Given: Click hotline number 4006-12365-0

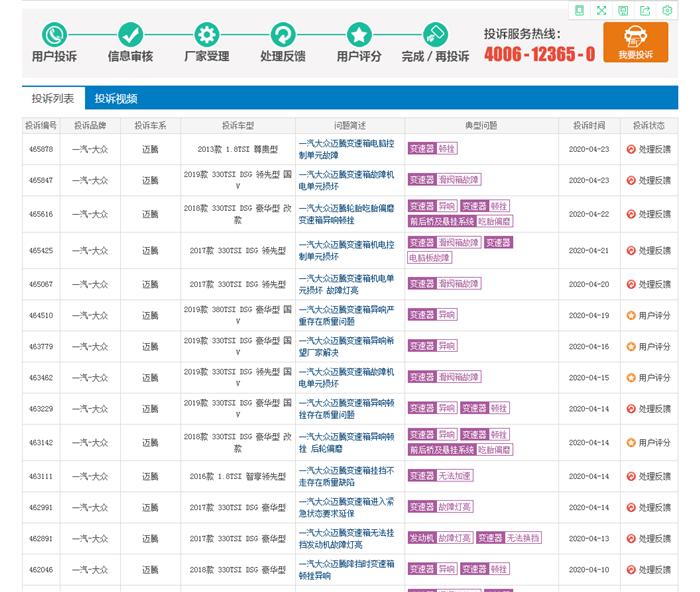Looking at the screenshot, I should click(x=540, y=54).
